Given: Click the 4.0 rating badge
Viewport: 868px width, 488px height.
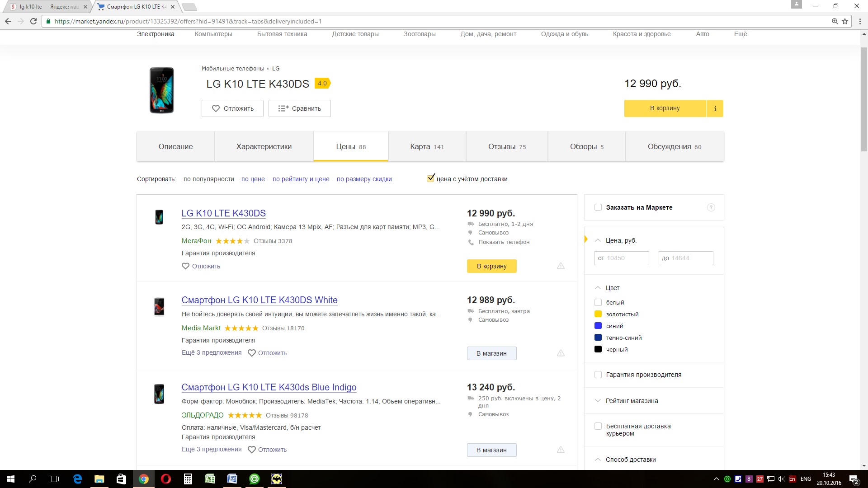Looking at the screenshot, I should point(322,83).
